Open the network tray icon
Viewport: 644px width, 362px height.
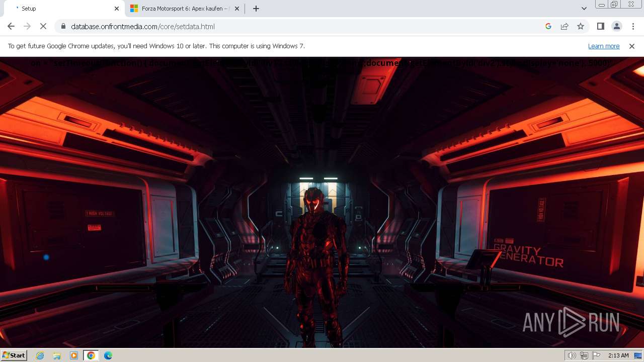coord(584,355)
